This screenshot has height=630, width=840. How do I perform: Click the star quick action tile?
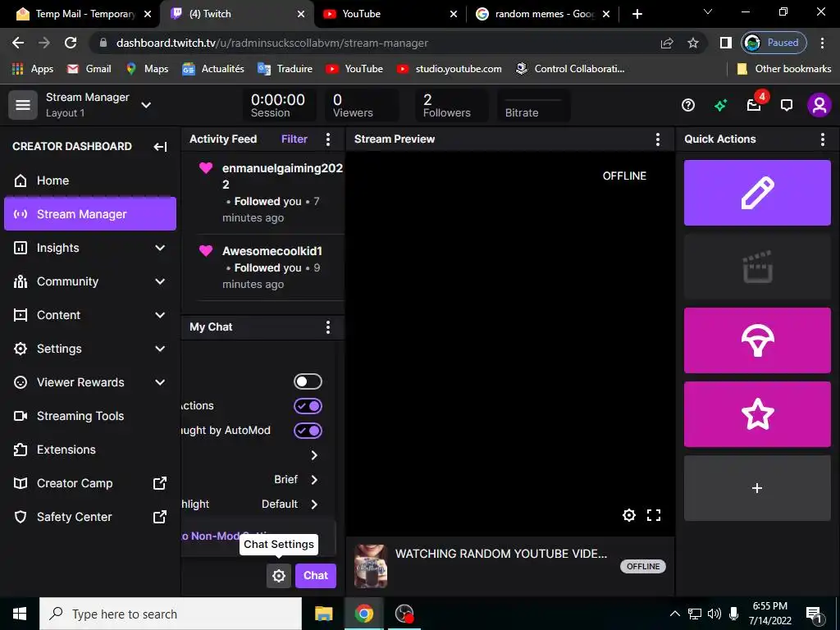coord(757,414)
